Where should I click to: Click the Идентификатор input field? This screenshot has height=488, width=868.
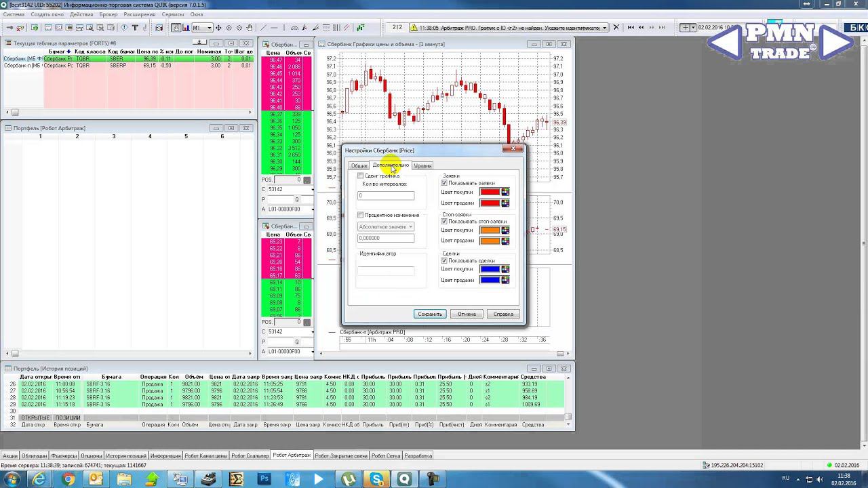click(386, 271)
